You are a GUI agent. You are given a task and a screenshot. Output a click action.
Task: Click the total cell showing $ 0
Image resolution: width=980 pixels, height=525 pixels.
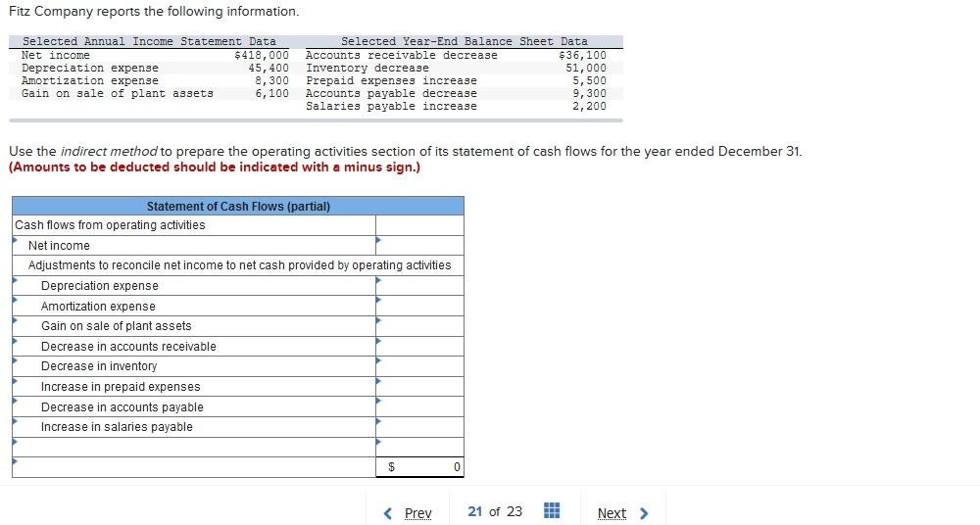(x=420, y=467)
